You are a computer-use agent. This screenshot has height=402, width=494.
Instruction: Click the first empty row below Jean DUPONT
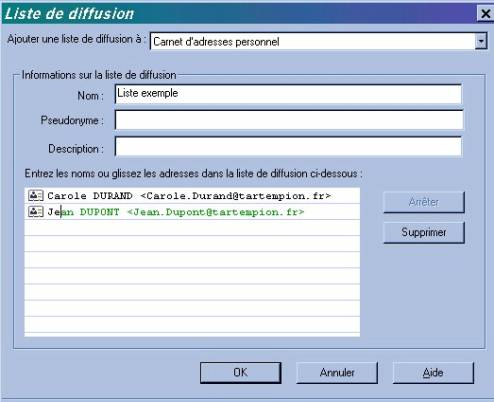click(x=192, y=228)
